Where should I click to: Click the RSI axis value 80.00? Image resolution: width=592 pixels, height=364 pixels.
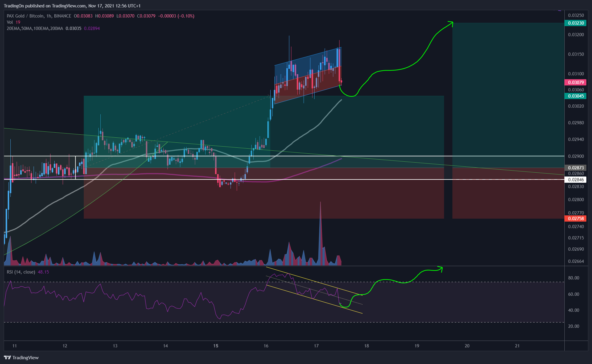[573, 278]
